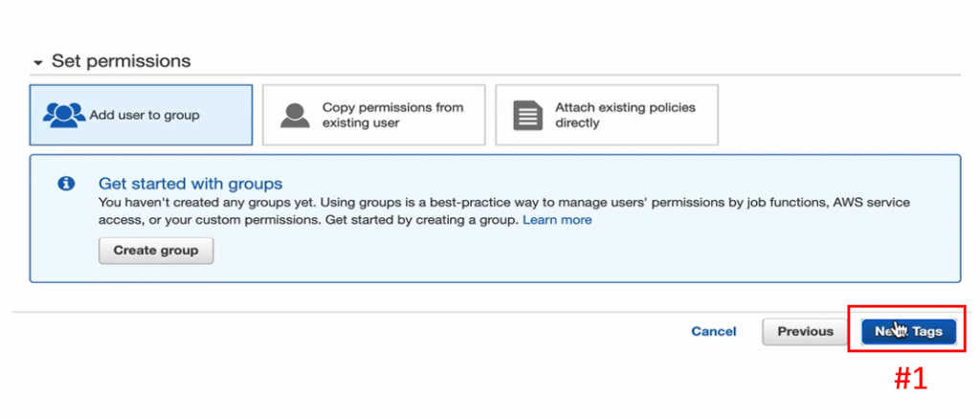Click the Cancel link

click(714, 332)
